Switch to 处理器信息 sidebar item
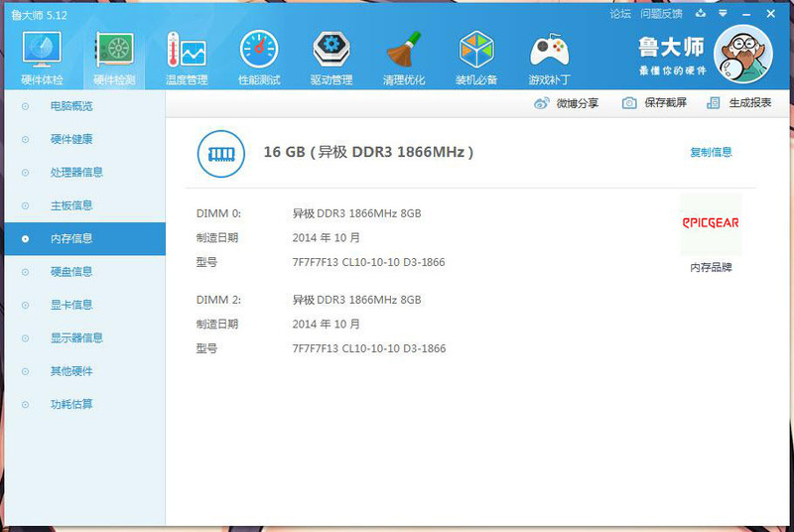 pyautogui.click(x=84, y=173)
